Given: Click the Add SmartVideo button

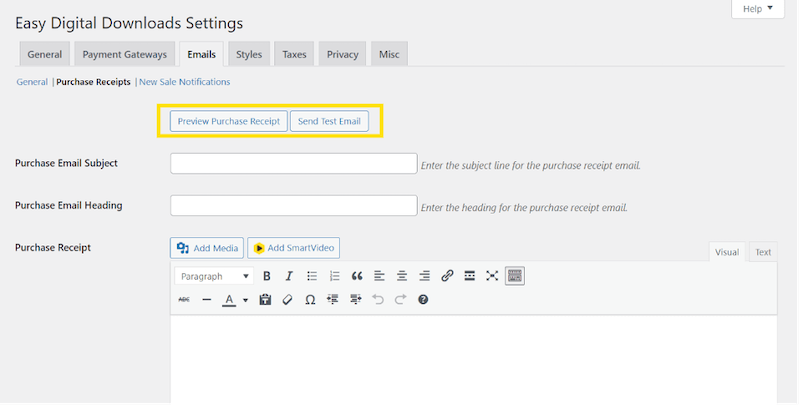Looking at the screenshot, I should [293, 248].
